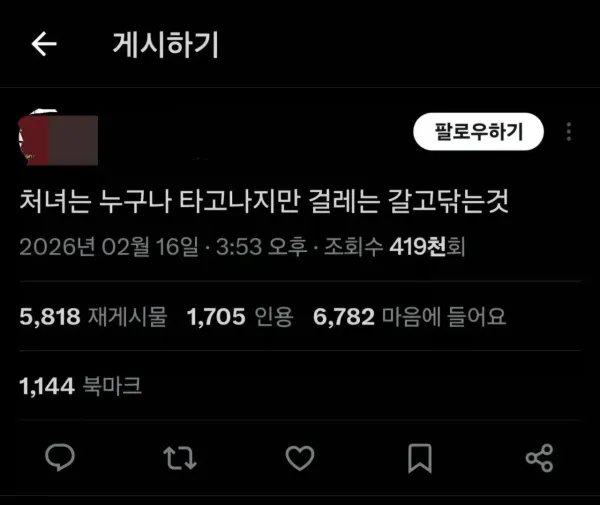Open the three-dot more options menu

[569, 132]
